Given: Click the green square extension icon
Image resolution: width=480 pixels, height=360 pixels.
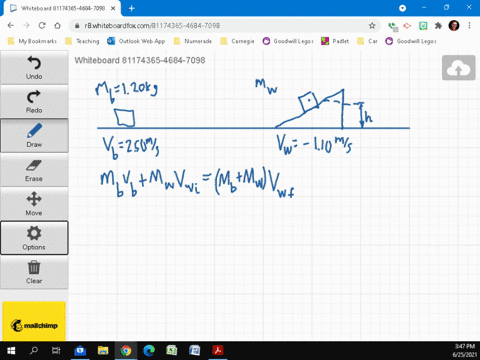Looking at the screenshot, I should tap(423, 25).
